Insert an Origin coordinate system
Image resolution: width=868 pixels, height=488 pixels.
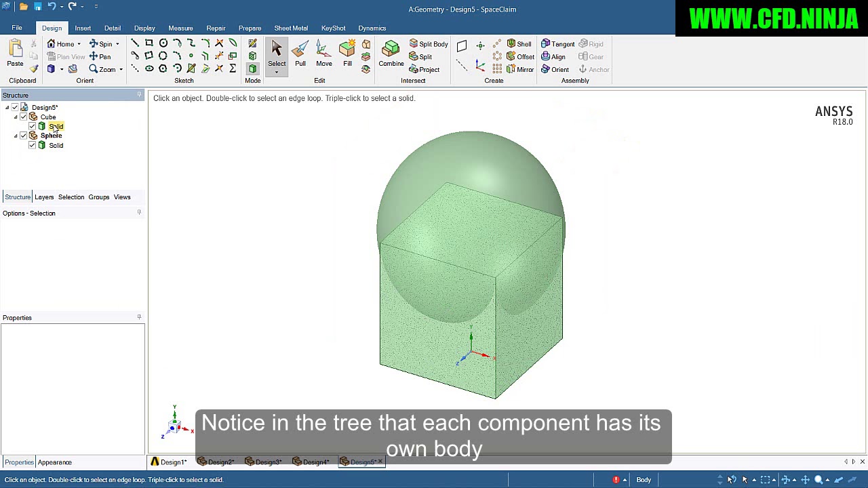pyautogui.click(x=480, y=66)
